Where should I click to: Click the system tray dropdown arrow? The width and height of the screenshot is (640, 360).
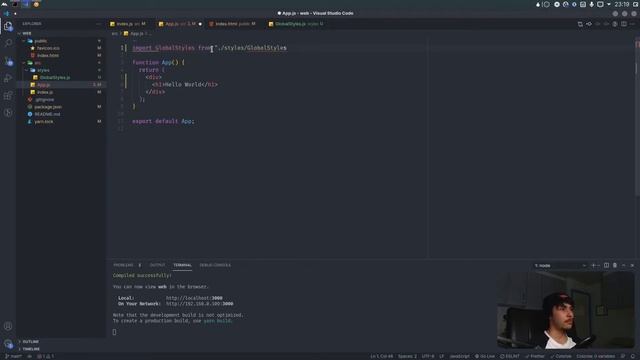point(609,4)
